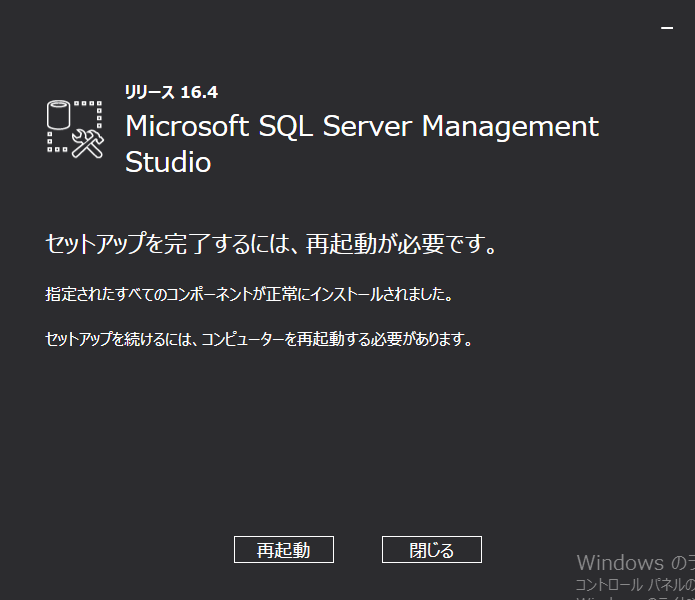Screen dimensions: 695x600
Task: Click the SSMS installer logo icon
Action: (x=76, y=127)
